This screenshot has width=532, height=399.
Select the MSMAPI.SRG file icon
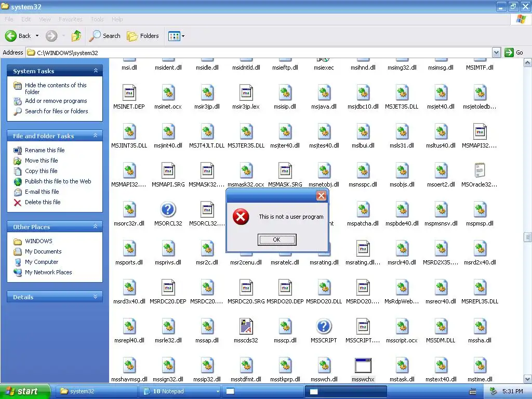[x=168, y=170]
